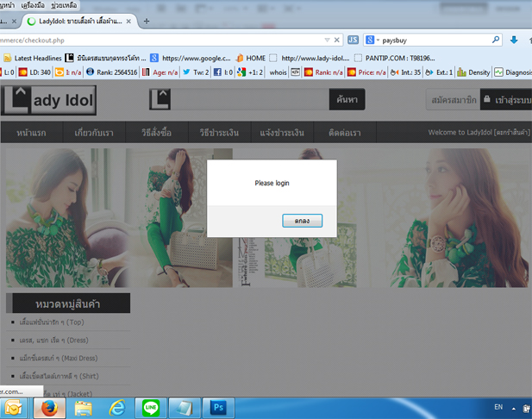
Task: Open the วิธีสั่งซื้อ menu item
Action: (157, 132)
